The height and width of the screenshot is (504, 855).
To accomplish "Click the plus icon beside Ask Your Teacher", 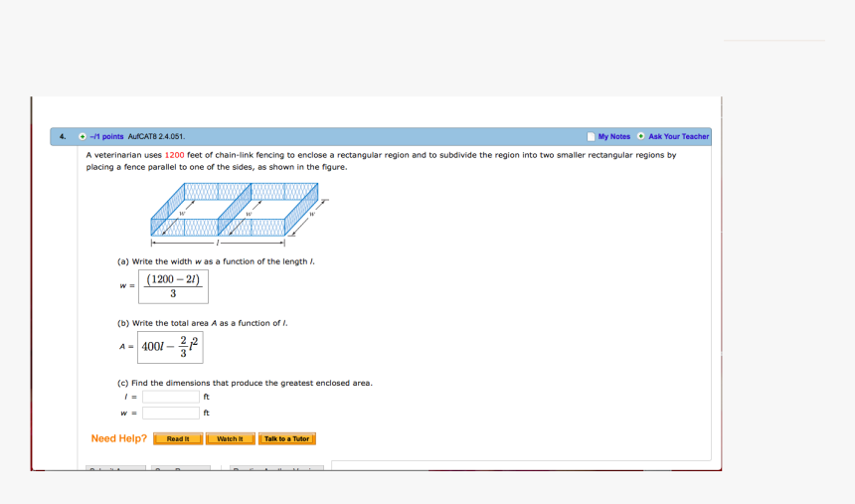I will (640, 136).
